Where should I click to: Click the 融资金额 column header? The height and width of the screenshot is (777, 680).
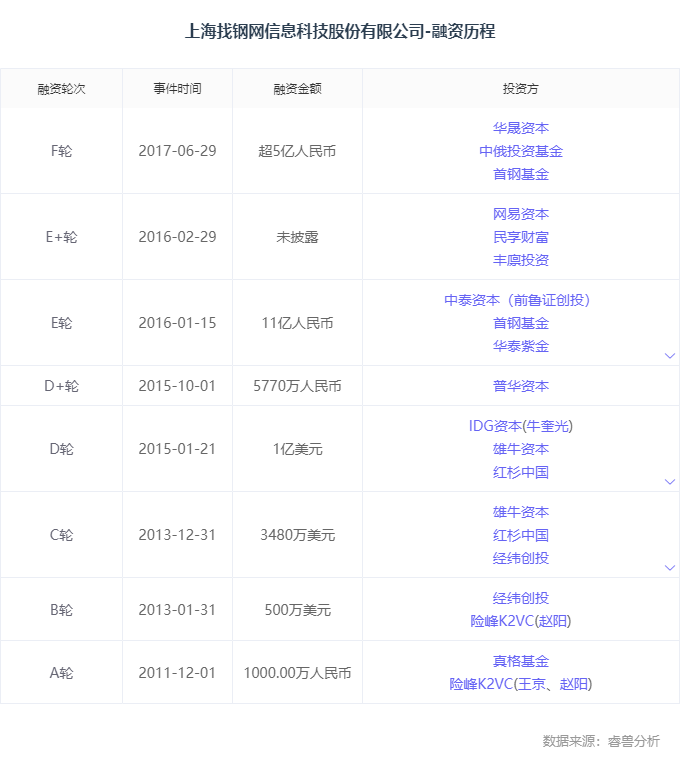(297, 89)
